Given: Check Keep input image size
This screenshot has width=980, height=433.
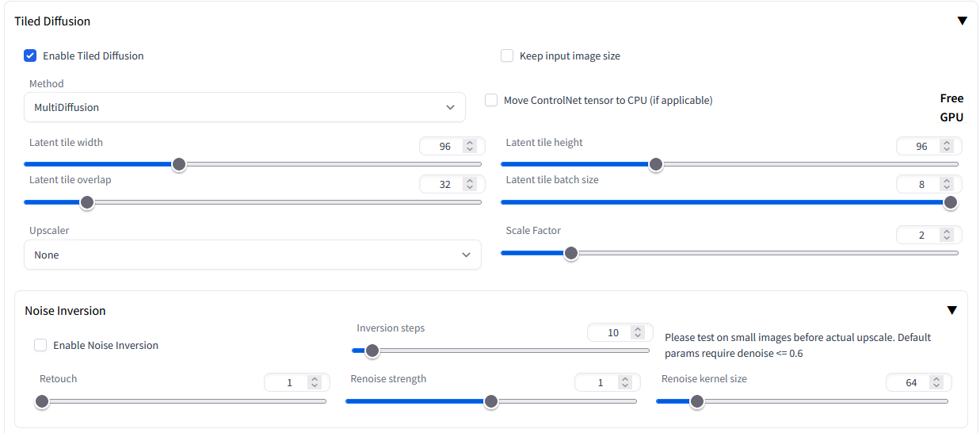Looking at the screenshot, I should 507,56.
